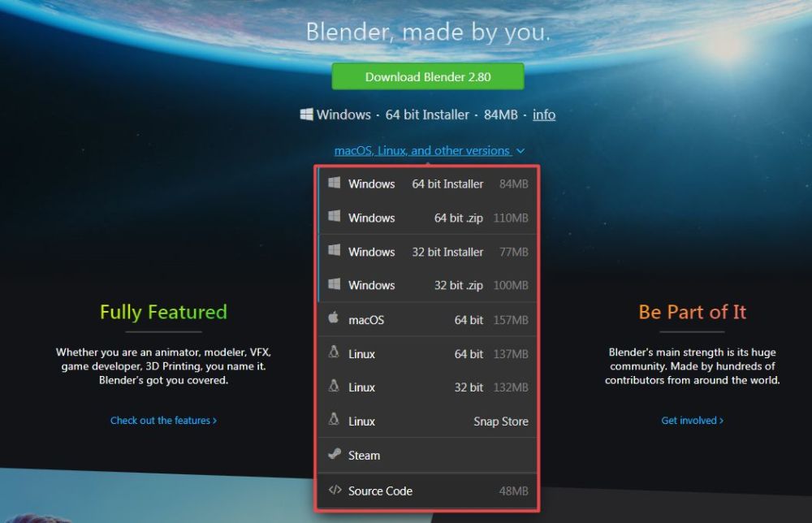Image resolution: width=812 pixels, height=523 pixels.
Task: Click the chevron next to other versions
Action: click(520, 151)
